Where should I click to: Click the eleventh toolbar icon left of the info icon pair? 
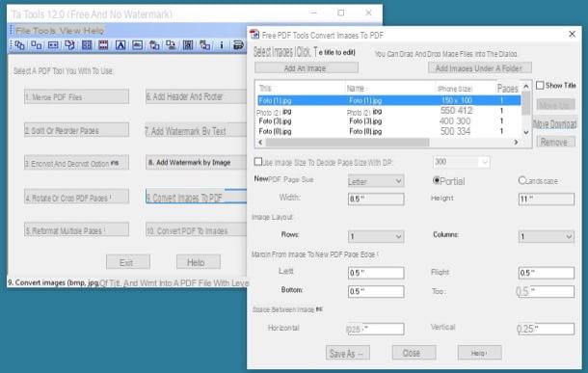coord(188,45)
